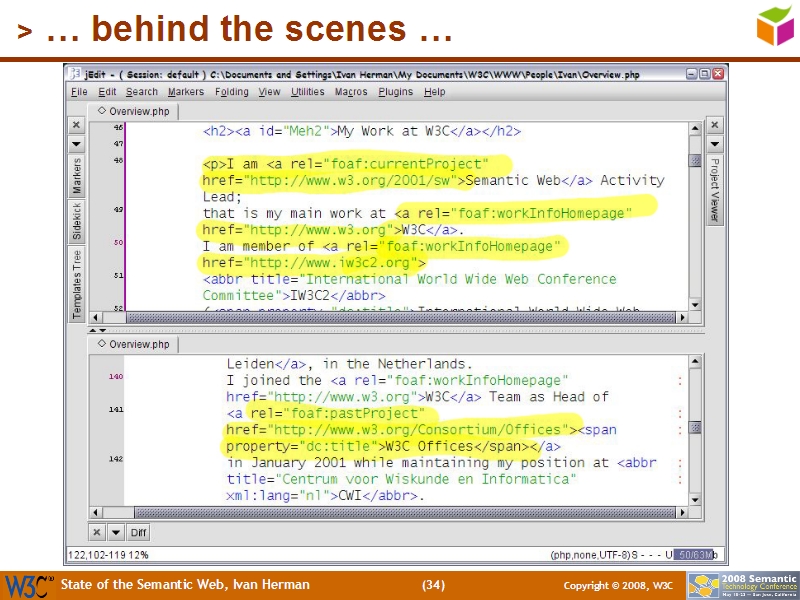Open the Folding menu
Viewport: 800px width, 600px height.
[231, 91]
